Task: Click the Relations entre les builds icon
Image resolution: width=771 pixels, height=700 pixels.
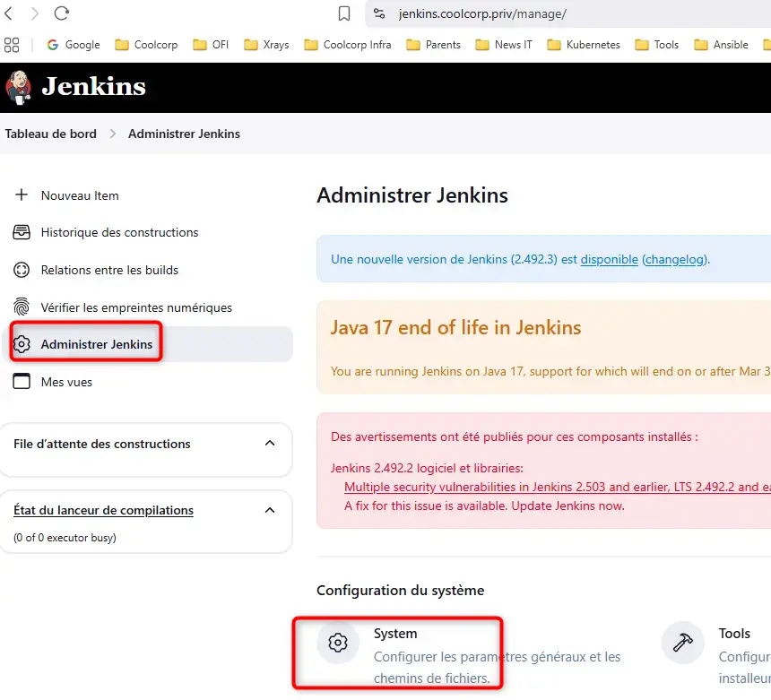Action: [22, 270]
